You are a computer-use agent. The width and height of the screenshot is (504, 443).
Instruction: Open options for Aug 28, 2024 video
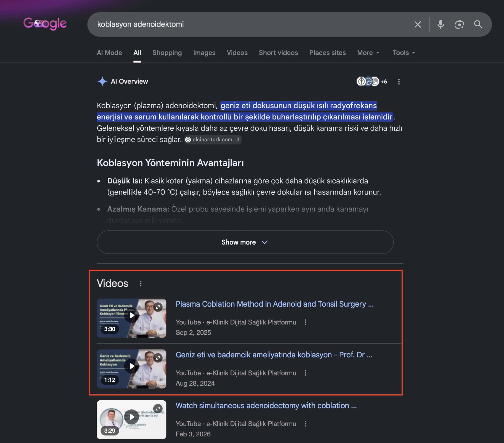click(305, 373)
